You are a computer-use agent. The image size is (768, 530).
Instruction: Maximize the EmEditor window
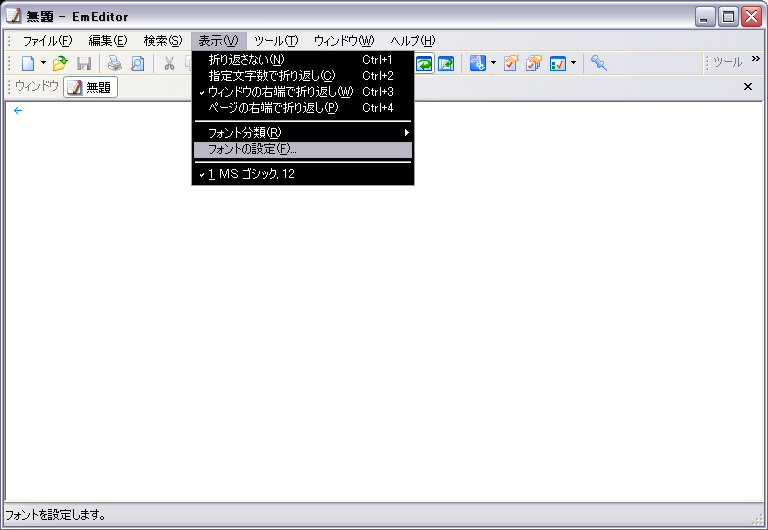pos(728,17)
